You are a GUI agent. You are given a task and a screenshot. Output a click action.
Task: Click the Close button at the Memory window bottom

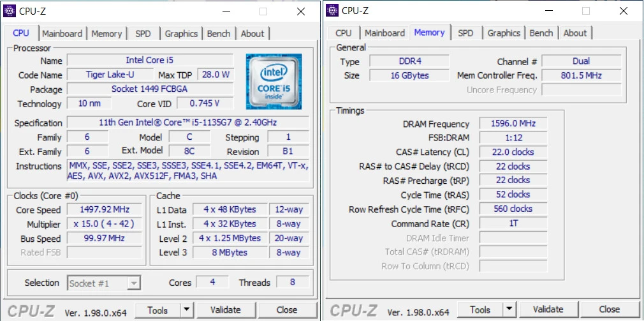click(609, 310)
